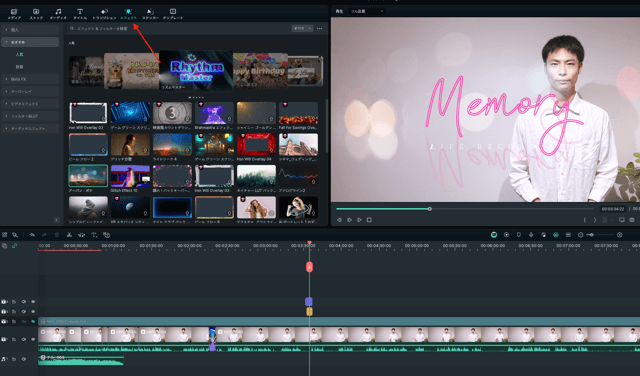Viewport: 640px width, 376px height.
Task: Expand the ビデオエフェクト category
Action: [30, 104]
